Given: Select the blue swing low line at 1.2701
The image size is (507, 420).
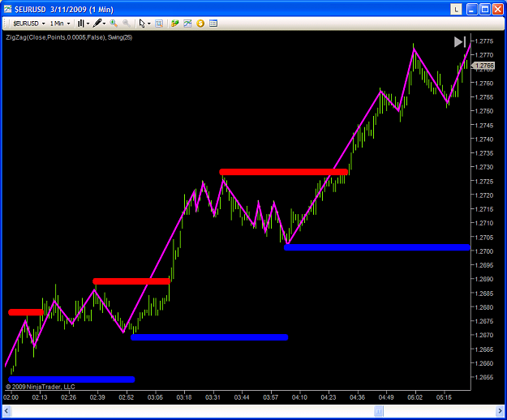Looking at the screenshot, I should pyautogui.click(x=377, y=247).
